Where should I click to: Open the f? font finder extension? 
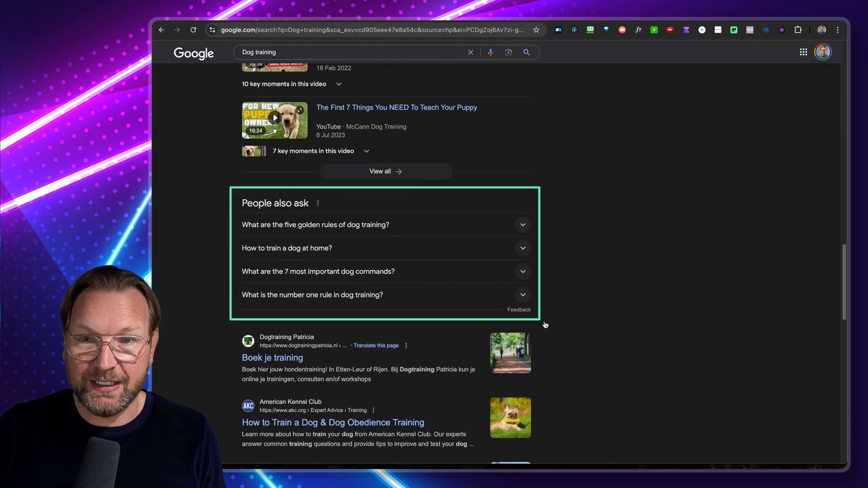pos(638,30)
